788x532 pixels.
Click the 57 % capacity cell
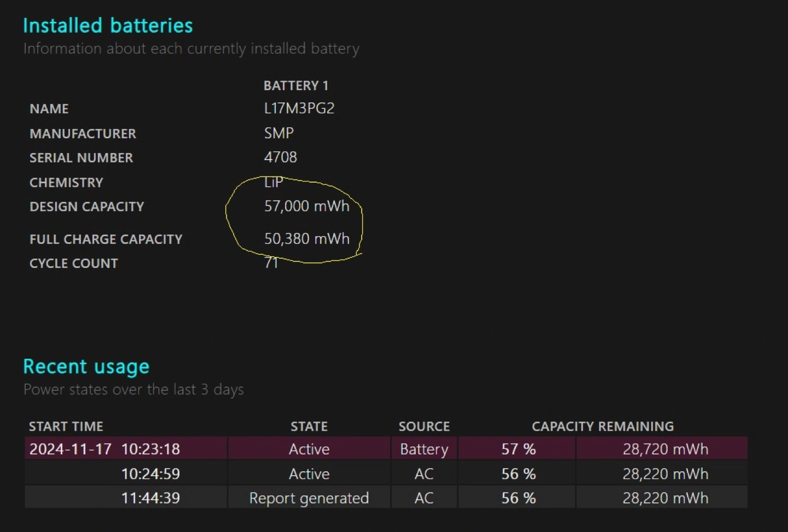coord(518,449)
